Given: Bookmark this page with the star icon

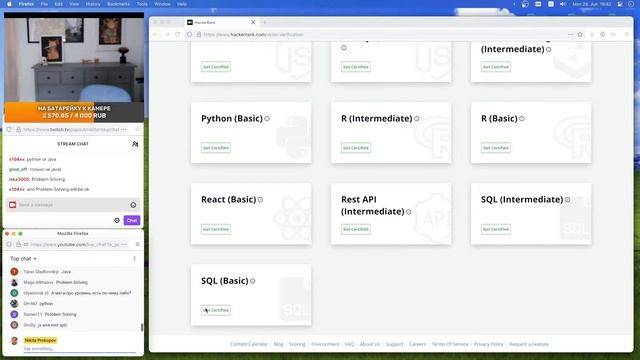Looking at the screenshot, I should point(580,35).
